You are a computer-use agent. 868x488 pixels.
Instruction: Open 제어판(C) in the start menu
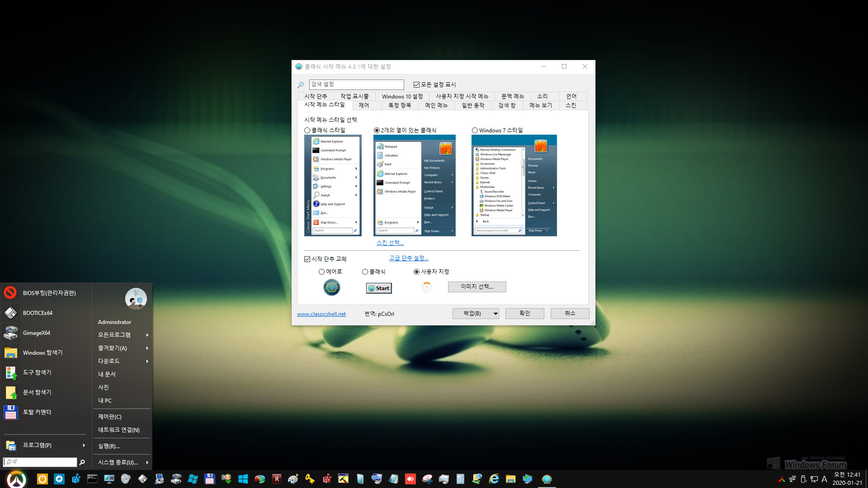pyautogui.click(x=122, y=417)
